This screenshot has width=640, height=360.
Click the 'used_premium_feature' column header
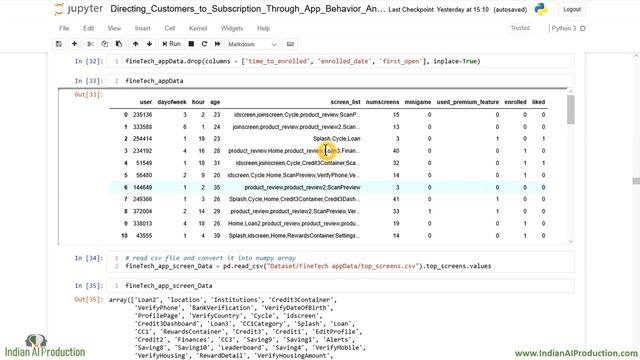(x=468, y=102)
